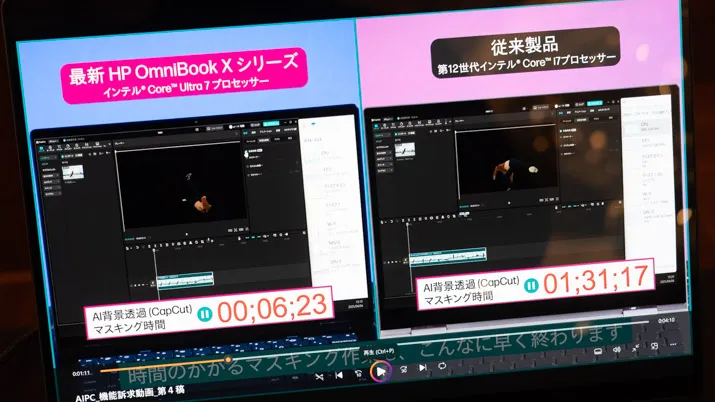Click the total duration 0:04:10
Viewport: 715px width, 402px height.
pos(666,320)
